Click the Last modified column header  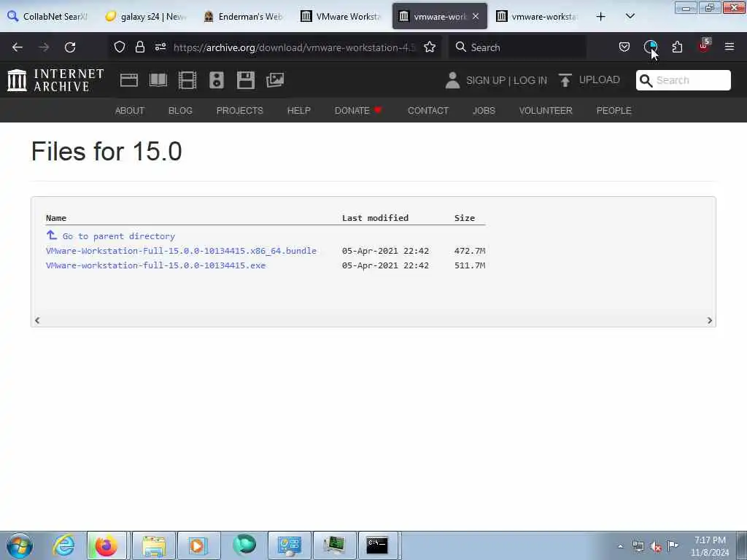coord(376,218)
